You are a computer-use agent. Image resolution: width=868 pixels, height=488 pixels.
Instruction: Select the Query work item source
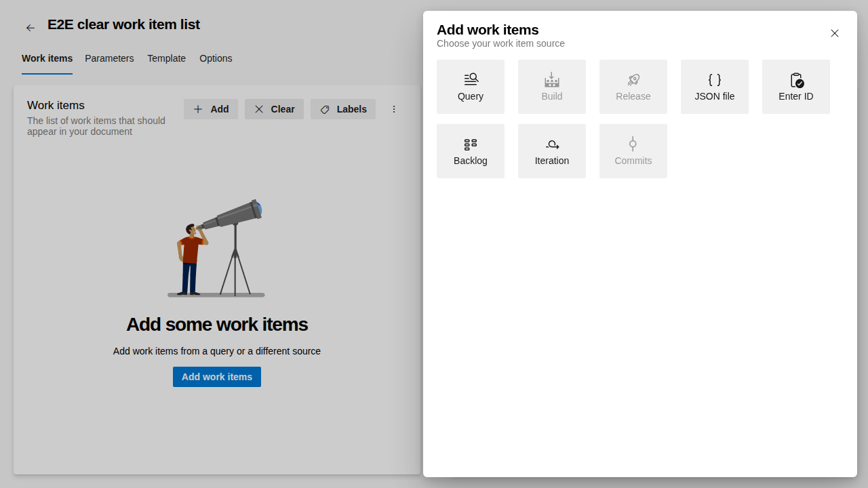click(x=470, y=86)
